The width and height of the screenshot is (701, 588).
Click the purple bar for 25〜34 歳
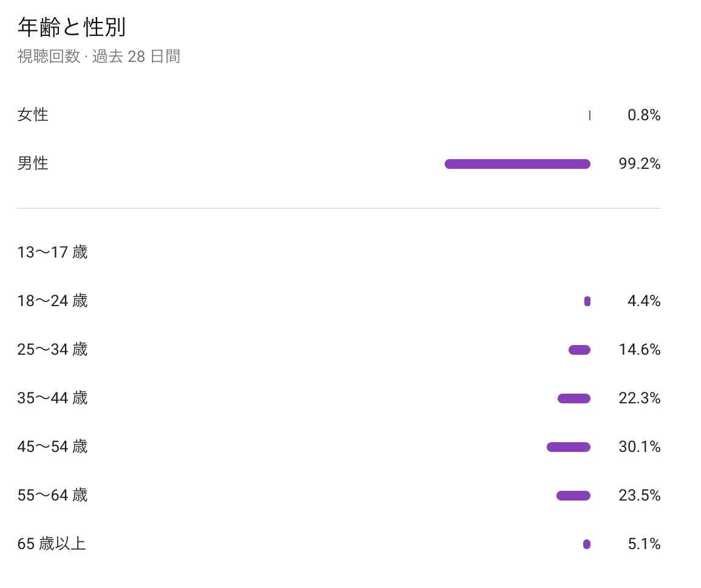[580, 350]
